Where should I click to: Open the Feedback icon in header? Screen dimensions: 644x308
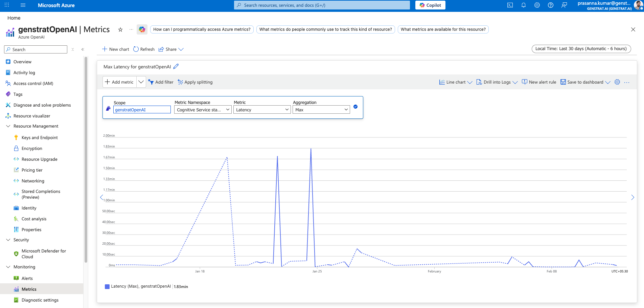564,5
